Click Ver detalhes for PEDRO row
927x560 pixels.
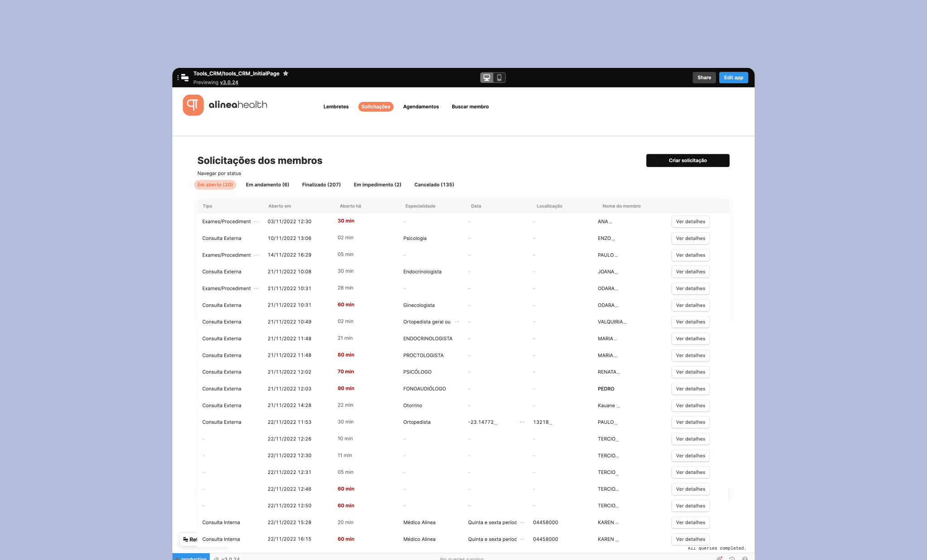pyautogui.click(x=690, y=389)
